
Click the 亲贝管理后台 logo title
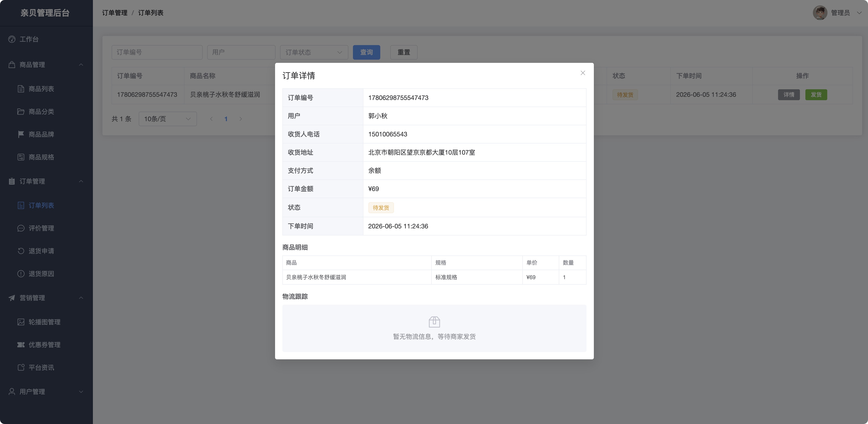(x=45, y=13)
